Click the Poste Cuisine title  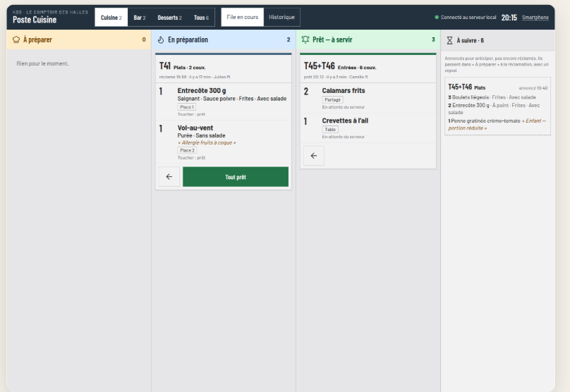click(x=35, y=20)
